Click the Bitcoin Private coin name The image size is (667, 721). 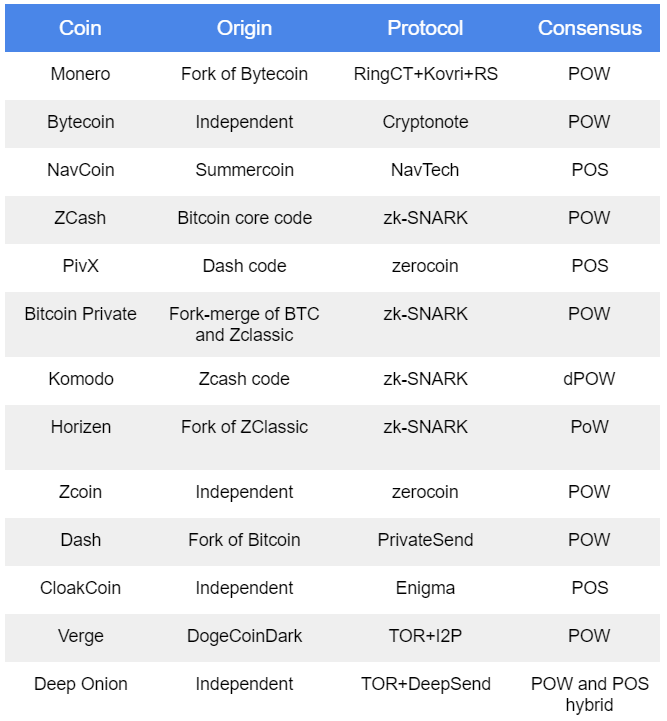[80, 314]
